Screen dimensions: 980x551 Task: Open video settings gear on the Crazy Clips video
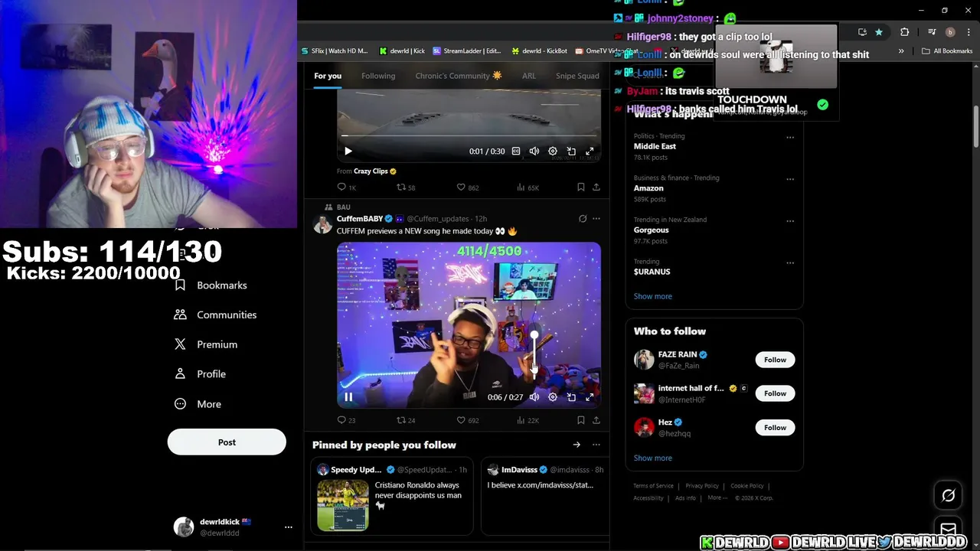[x=553, y=152]
